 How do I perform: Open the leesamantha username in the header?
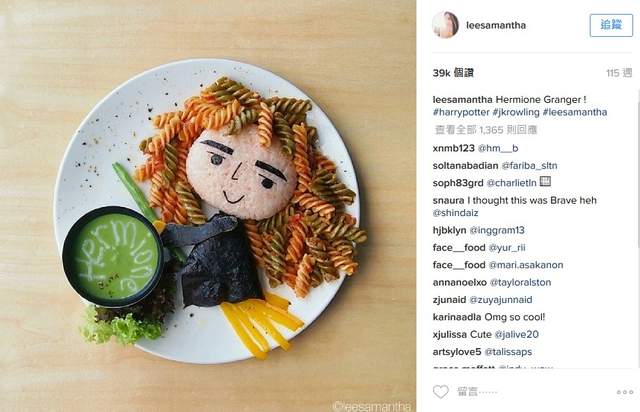(x=496, y=25)
